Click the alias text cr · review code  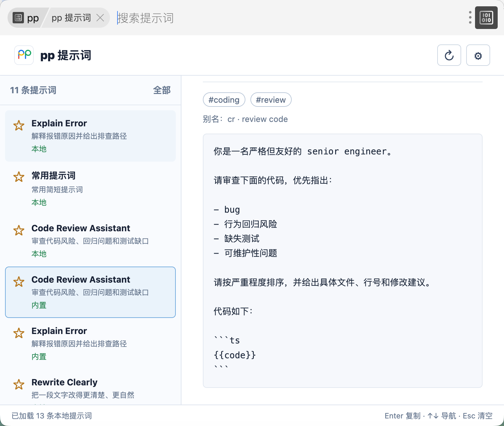point(258,119)
